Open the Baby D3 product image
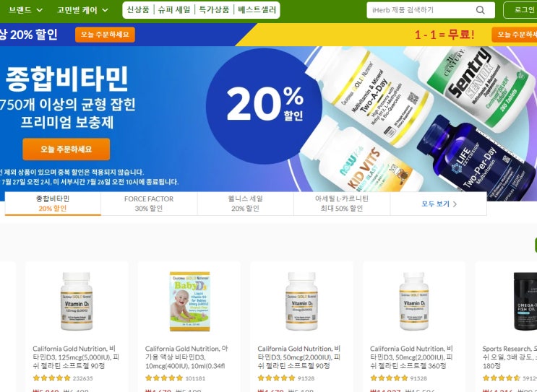This screenshot has height=392, width=537. (190, 301)
